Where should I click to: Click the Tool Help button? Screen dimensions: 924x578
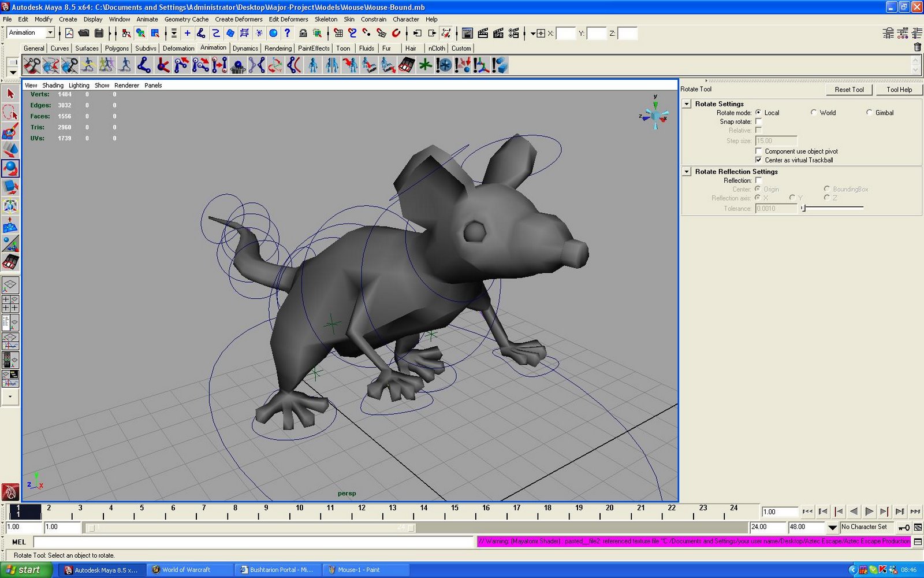coord(899,90)
